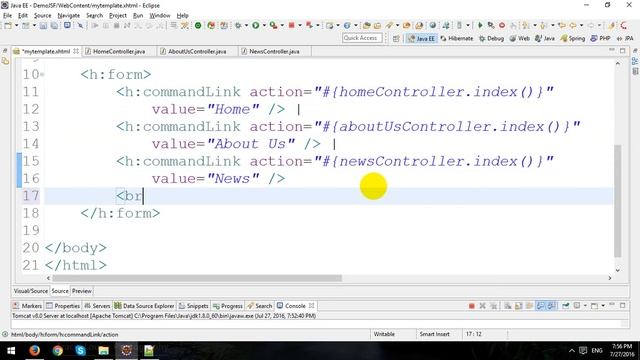The height and width of the screenshot is (360, 640).
Task: Switch to Web perspective
Action: [x=520, y=38]
